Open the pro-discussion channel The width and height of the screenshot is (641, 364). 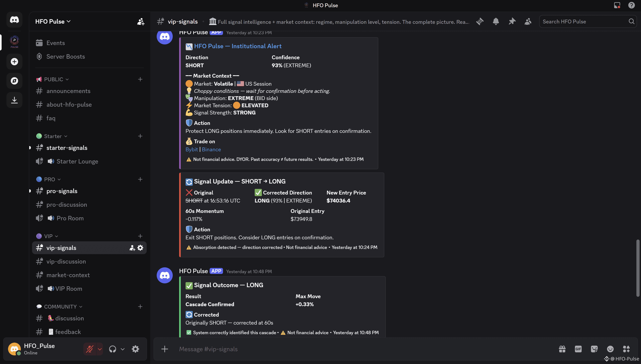click(x=89, y=205)
